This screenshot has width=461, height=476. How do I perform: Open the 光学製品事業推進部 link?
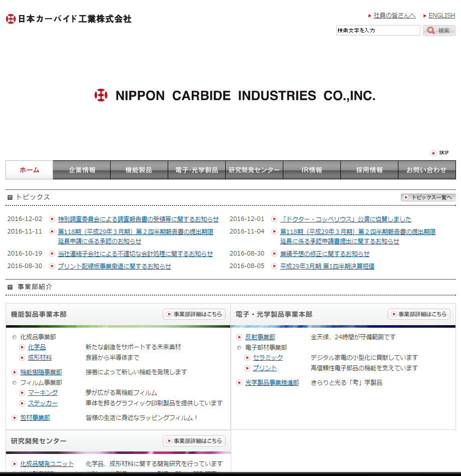(272, 383)
